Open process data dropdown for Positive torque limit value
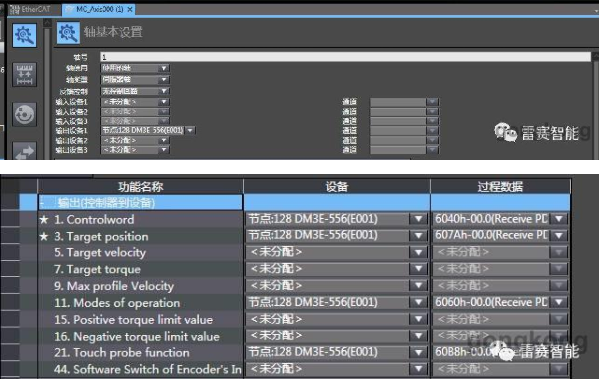The image size is (600, 379). (x=559, y=319)
